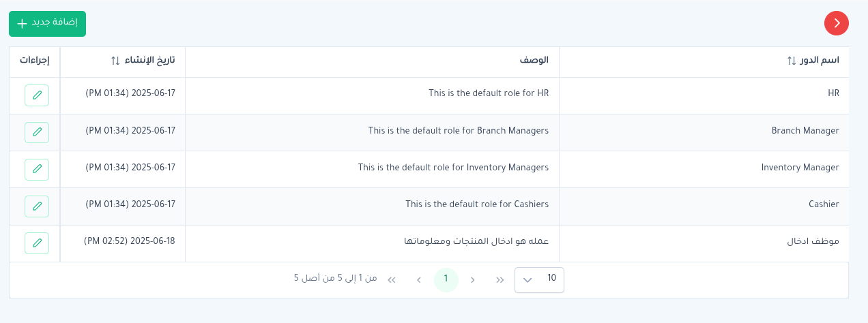Click the Cashier row edit icon
868x323 pixels.
pyautogui.click(x=37, y=205)
